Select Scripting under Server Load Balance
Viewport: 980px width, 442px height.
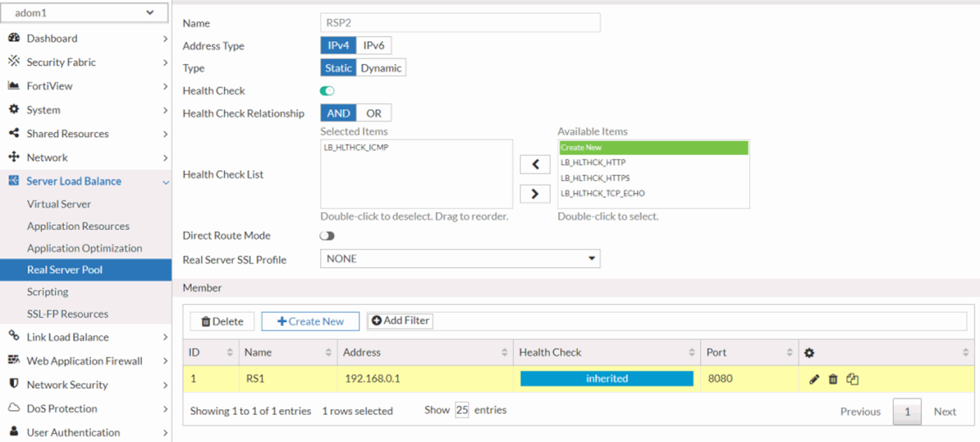click(48, 291)
